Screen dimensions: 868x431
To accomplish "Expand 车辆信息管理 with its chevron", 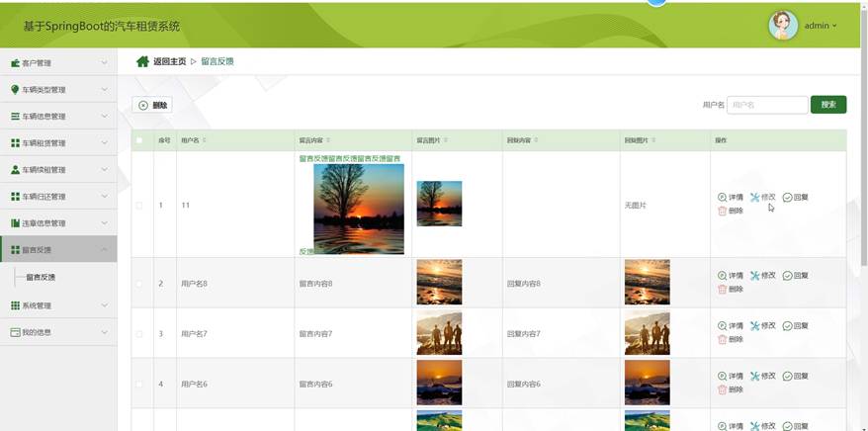I will (104, 117).
